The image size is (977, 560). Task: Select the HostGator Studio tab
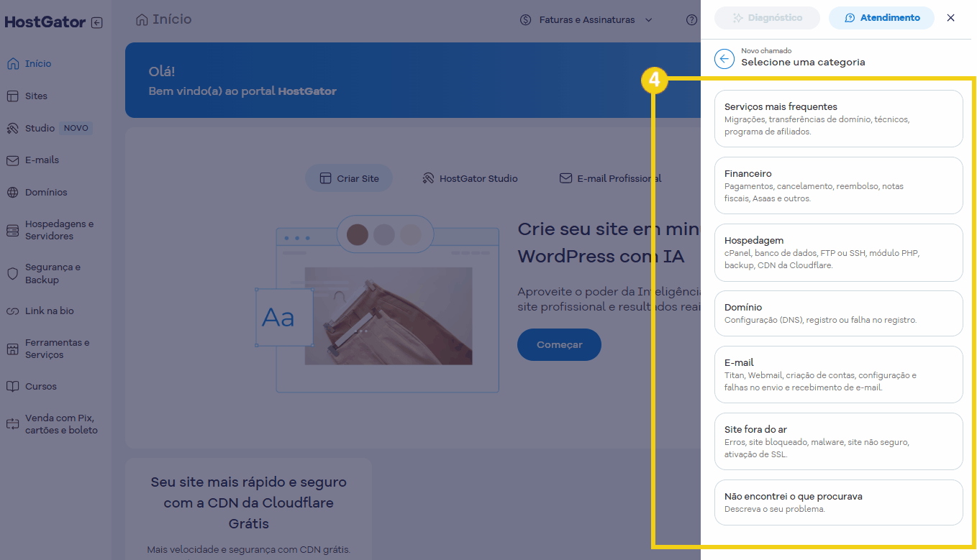click(x=470, y=178)
